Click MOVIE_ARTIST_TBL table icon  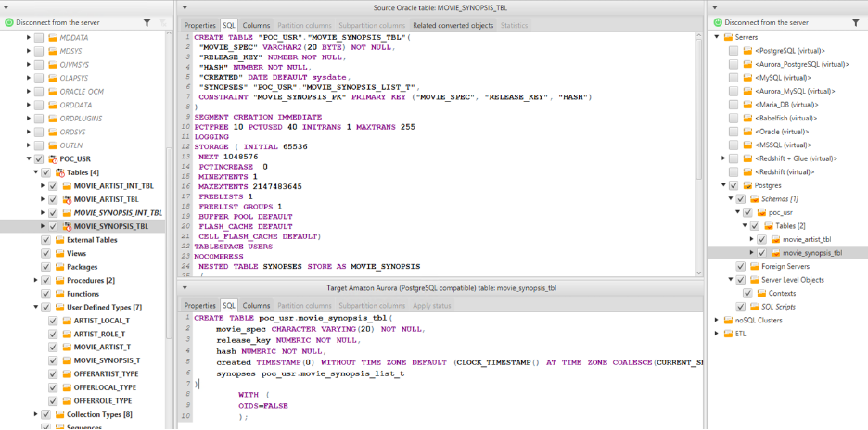click(67, 199)
